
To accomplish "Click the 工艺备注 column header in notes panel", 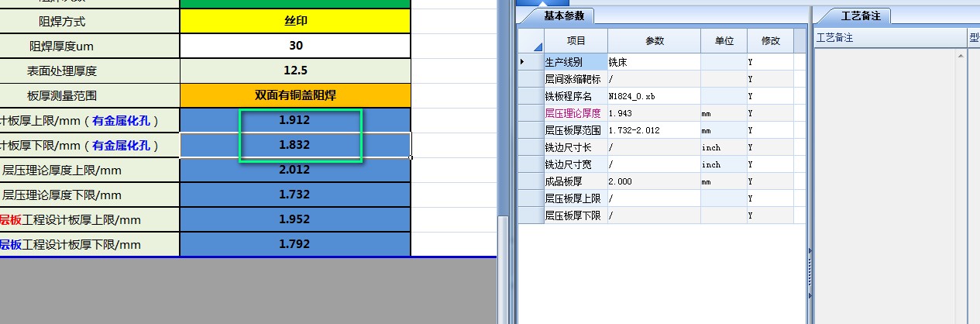I will pyautogui.click(x=889, y=37).
